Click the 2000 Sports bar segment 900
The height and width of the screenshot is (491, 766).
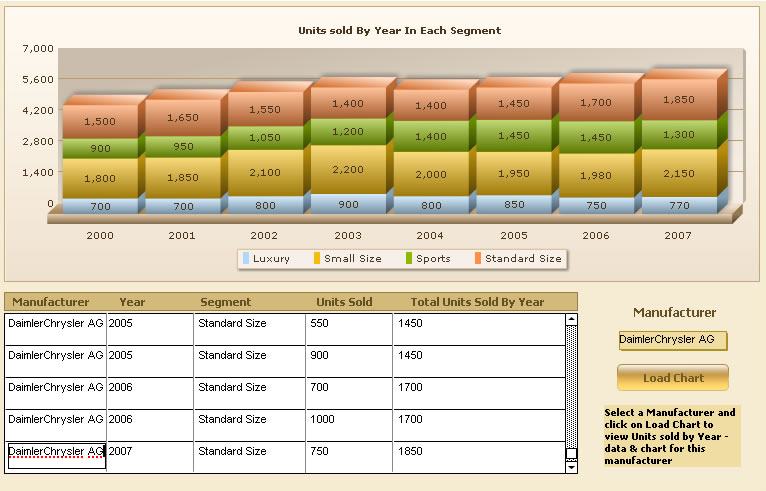pyautogui.click(x=100, y=149)
